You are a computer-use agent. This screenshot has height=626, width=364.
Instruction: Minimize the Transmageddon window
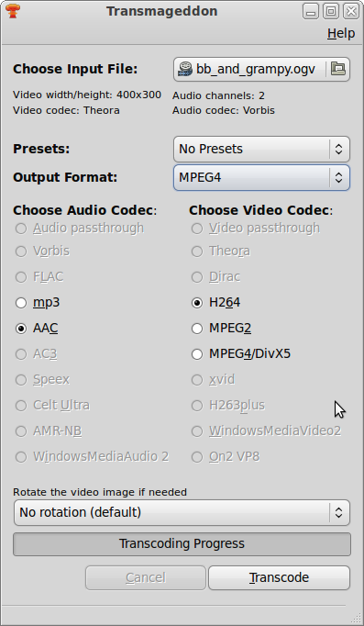(311, 11)
